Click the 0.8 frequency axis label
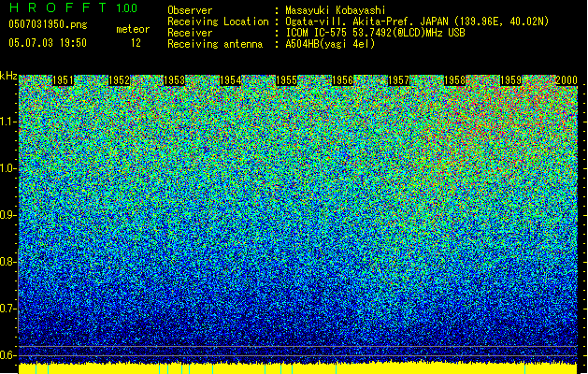Image resolution: width=588 pixels, height=374 pixels. [x=7, y=262]
